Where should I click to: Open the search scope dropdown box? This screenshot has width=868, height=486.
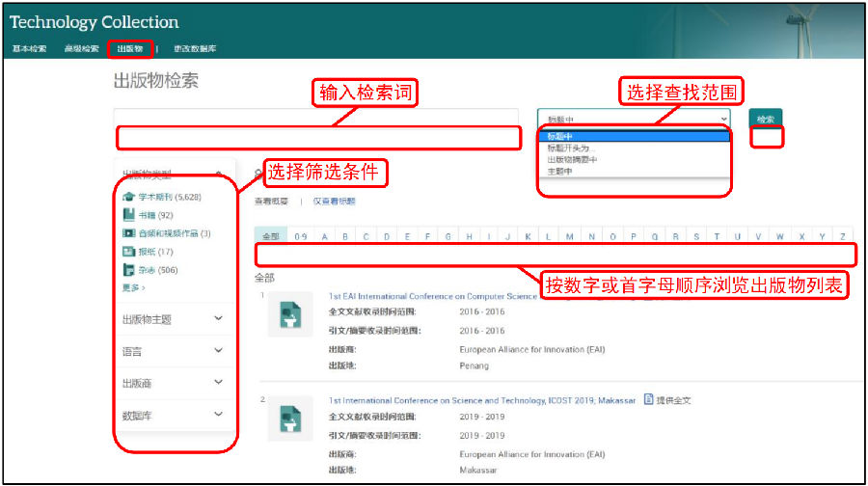click(633, 120)
